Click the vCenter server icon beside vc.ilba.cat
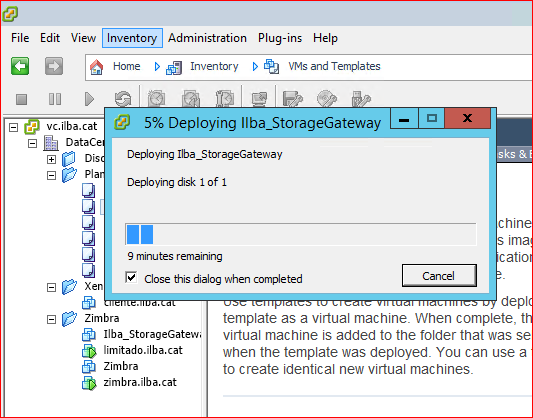This screenshot has width=533, height=418. point(32,127)
